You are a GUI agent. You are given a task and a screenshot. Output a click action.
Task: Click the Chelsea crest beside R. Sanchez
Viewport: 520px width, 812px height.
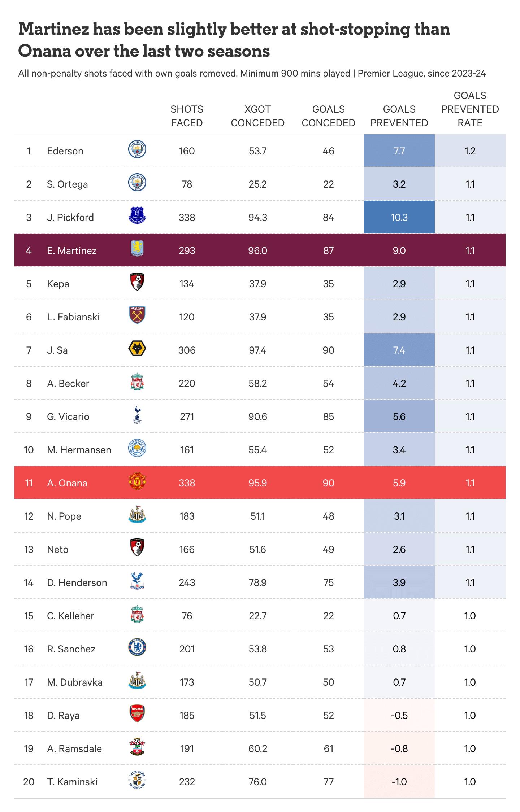(x=137, y=648)
